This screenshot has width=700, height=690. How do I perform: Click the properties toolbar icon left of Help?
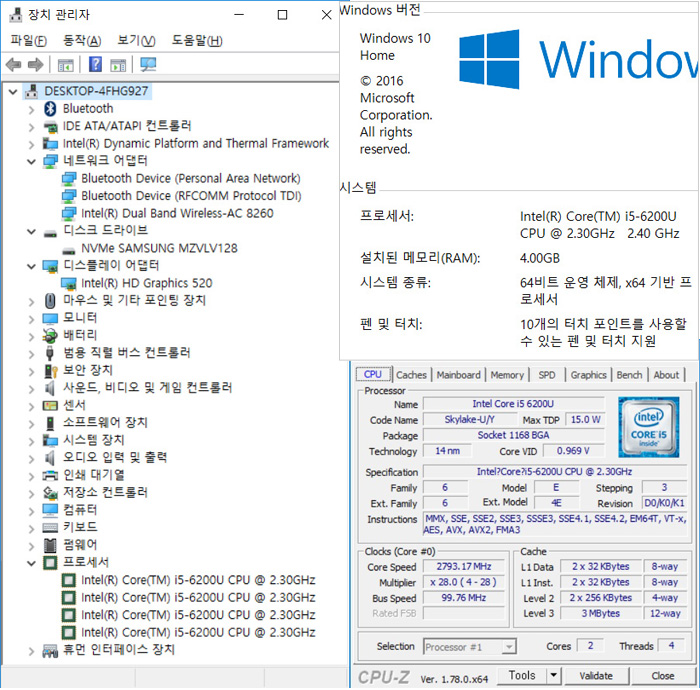coord(66,65)
